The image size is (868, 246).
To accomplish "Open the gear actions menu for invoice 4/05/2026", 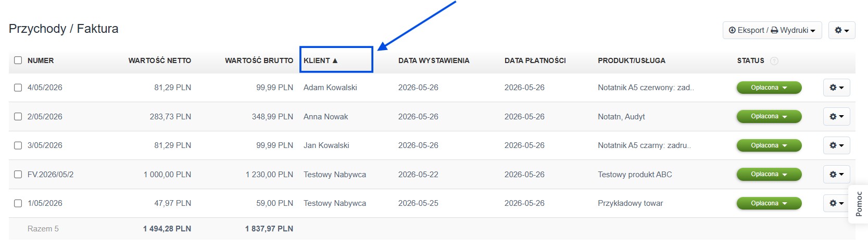I will point(836,88).
